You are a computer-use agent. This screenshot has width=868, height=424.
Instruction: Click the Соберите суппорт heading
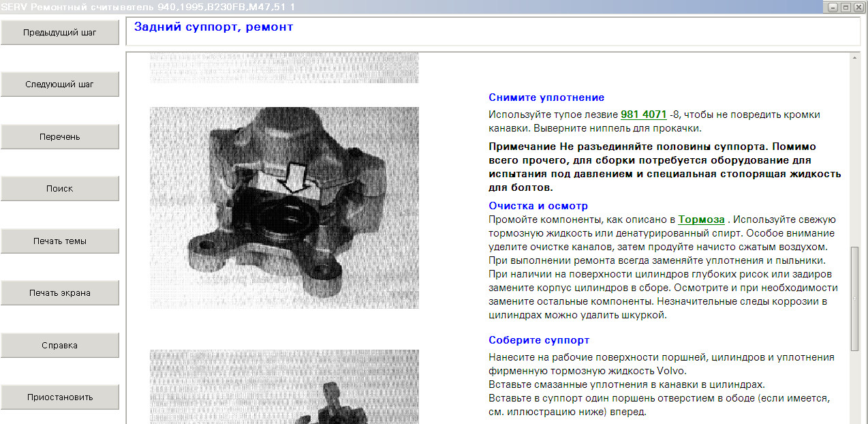[x=539, y=340]
